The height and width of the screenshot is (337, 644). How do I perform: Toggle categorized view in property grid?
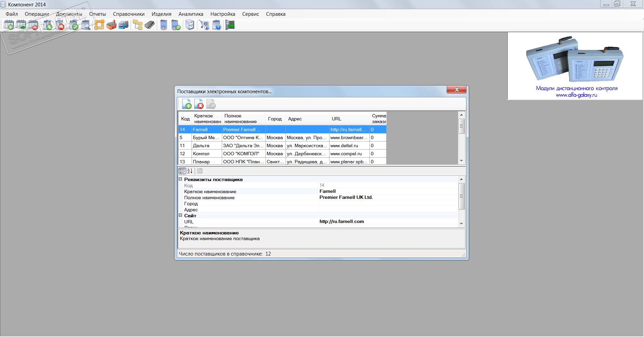pyautogui.click(x=182, y=171)
